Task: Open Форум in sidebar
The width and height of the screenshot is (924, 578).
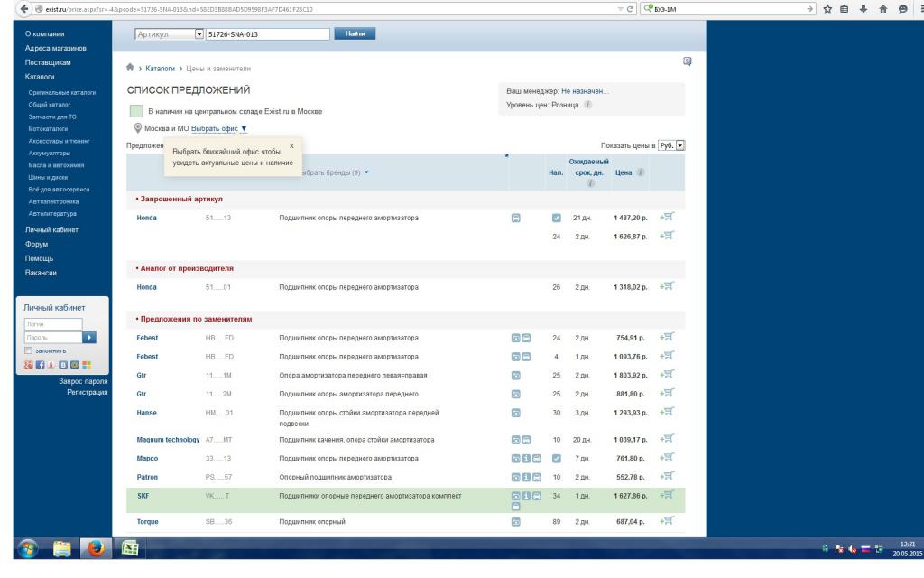Action: click(36, 244)
